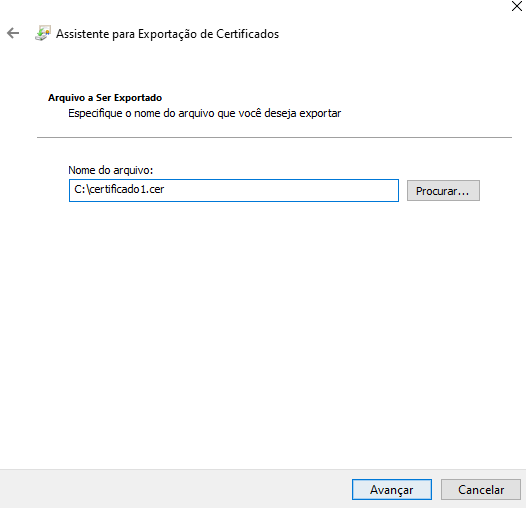Open the Procurar... file browser
Viewport: 526px width, 508px height.
443,191
